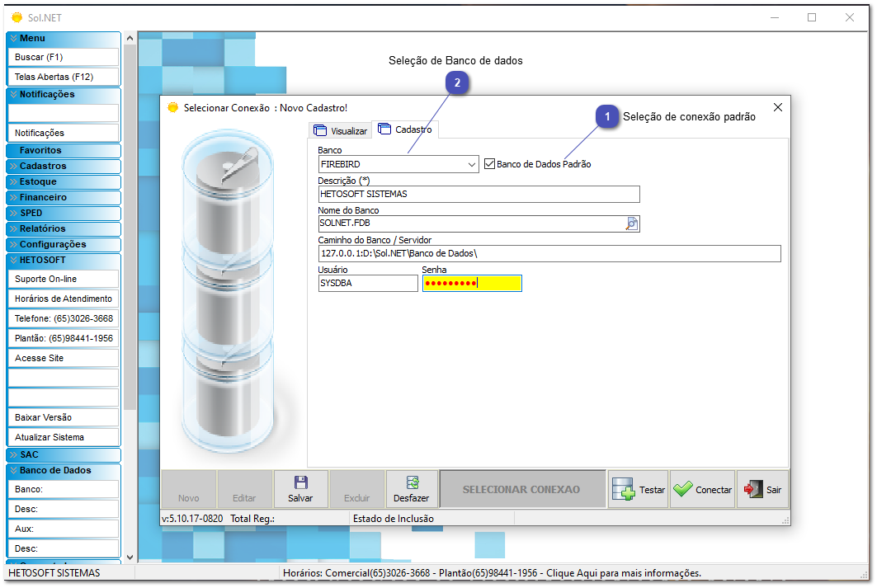Open the FIREBIRD database type dropdown
Viewport: 877px width, 588px height.
(471, 164)
